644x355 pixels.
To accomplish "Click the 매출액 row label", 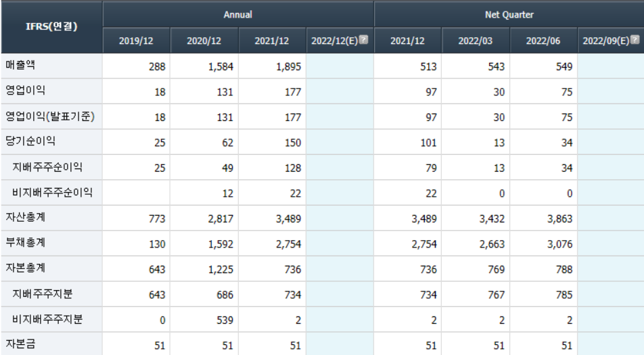I will pyautogui.click(x=20, y=65).
